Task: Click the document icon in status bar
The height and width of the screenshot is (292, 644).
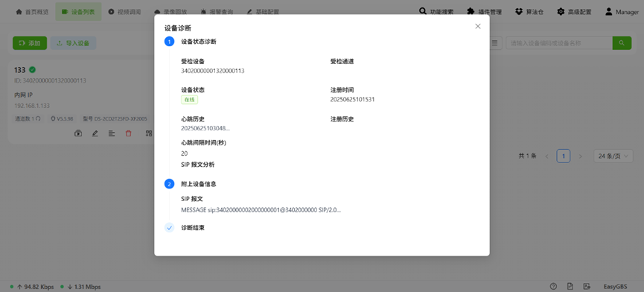Action: pyautogui.click(x=570, y=286)
